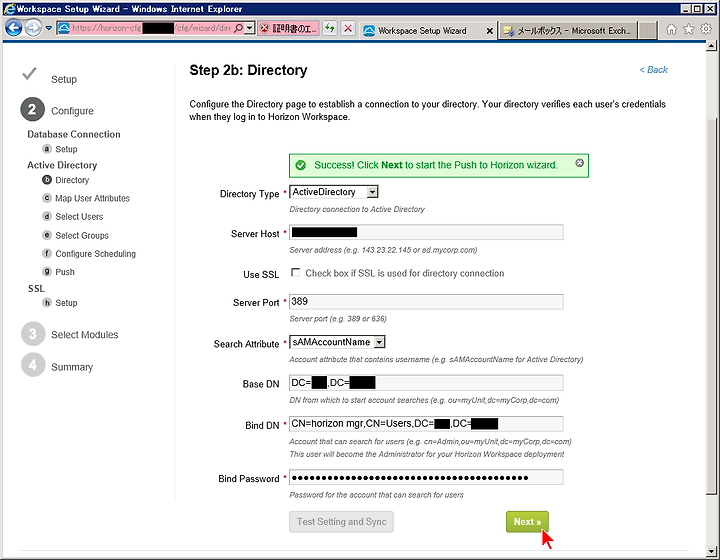Select the step 3 Select Modules circle
Viewport: 720px width, 560px height.
pos(33,334)
